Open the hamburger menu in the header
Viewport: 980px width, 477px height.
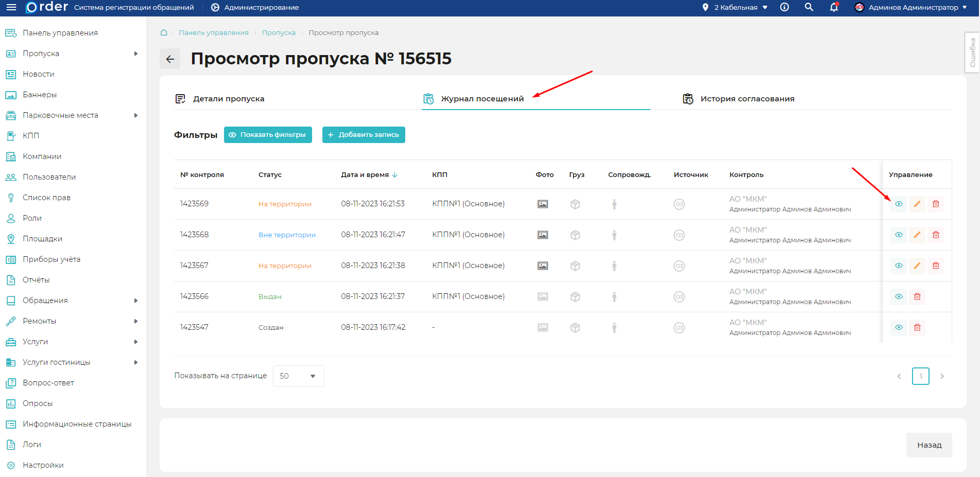pyautogui.click(x=11, y=7)
